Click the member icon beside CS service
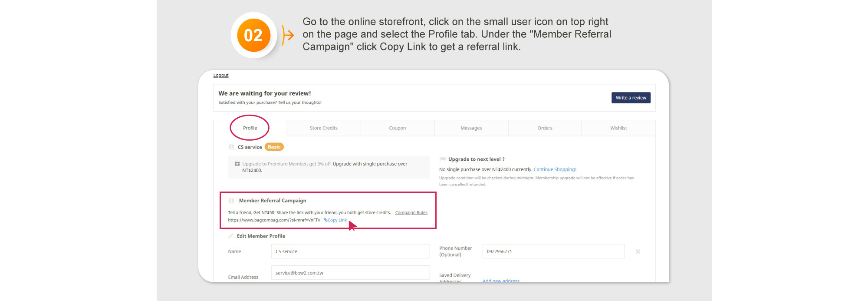This screenshot has width=868, height=301. click(231, 147)
